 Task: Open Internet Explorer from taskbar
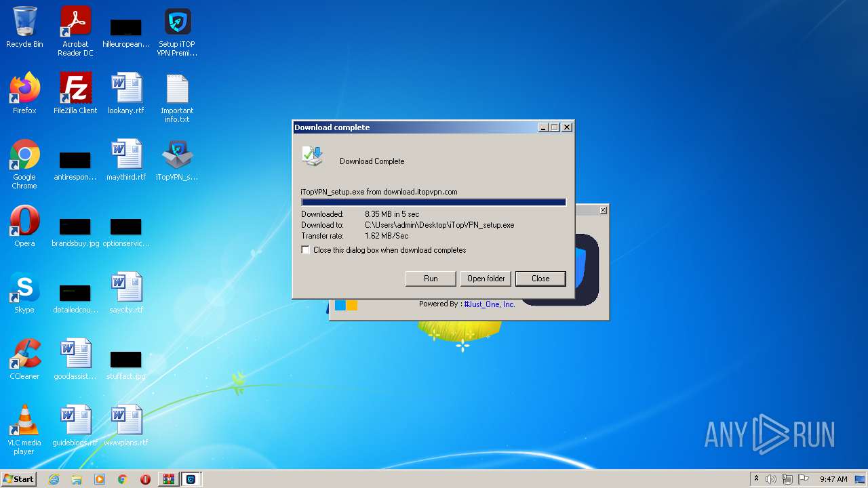(54, 479)
